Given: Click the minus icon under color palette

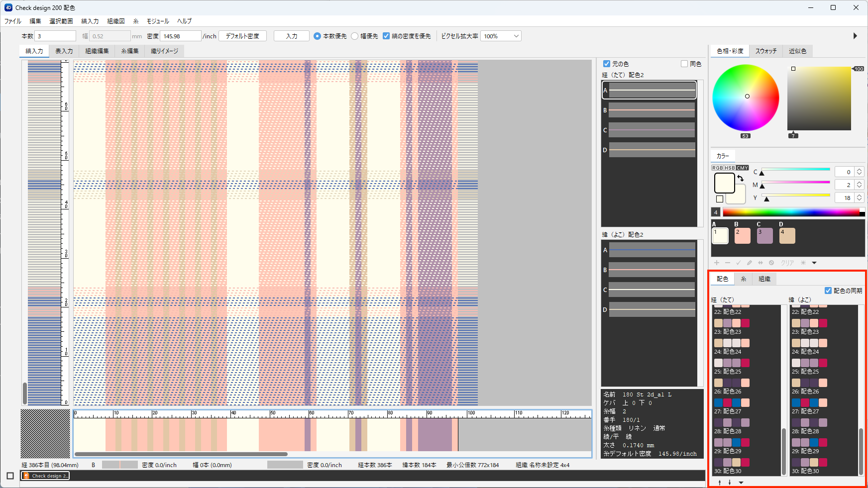Looking at the screenshot, I should click(728, 263).
